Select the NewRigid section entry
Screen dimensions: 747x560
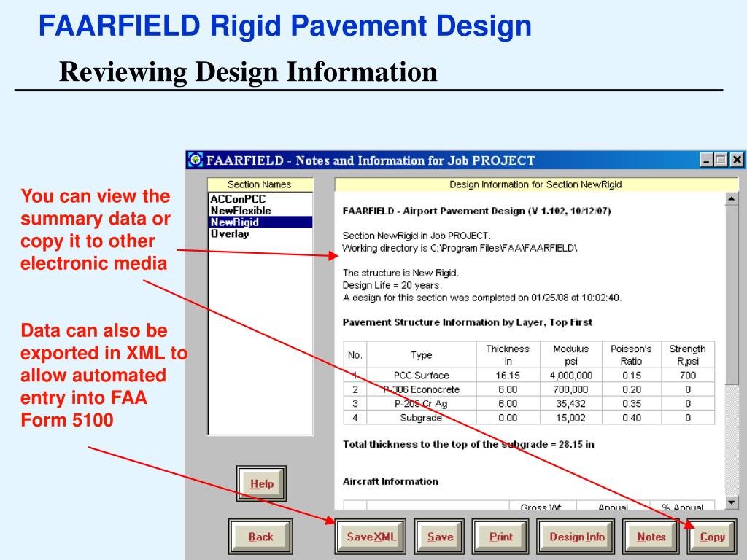[260, 222]
